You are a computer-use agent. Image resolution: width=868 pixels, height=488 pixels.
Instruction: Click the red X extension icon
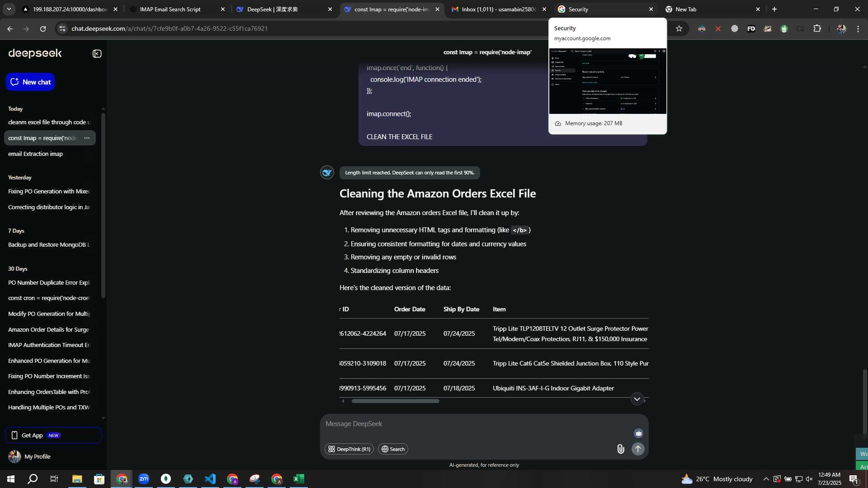pos(718,28)
